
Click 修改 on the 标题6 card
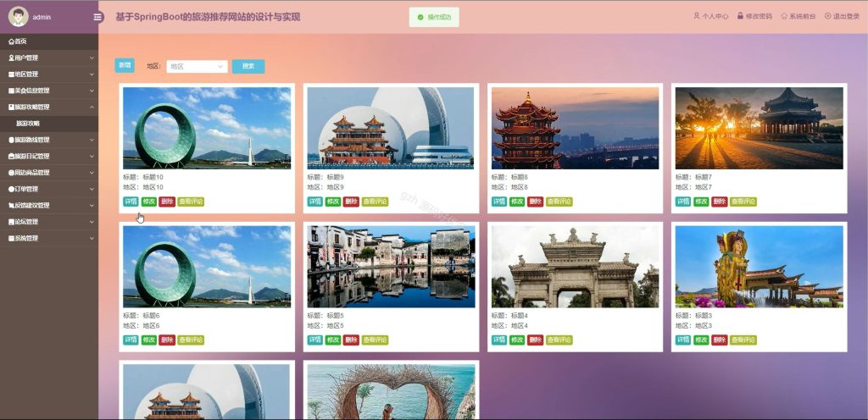pos(149,340)
